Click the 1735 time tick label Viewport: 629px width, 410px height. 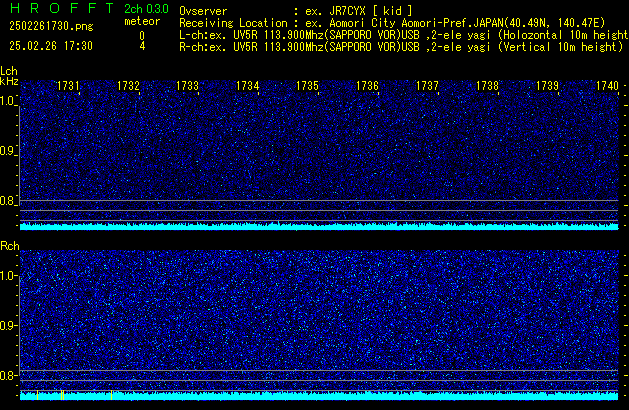[307, 86]
